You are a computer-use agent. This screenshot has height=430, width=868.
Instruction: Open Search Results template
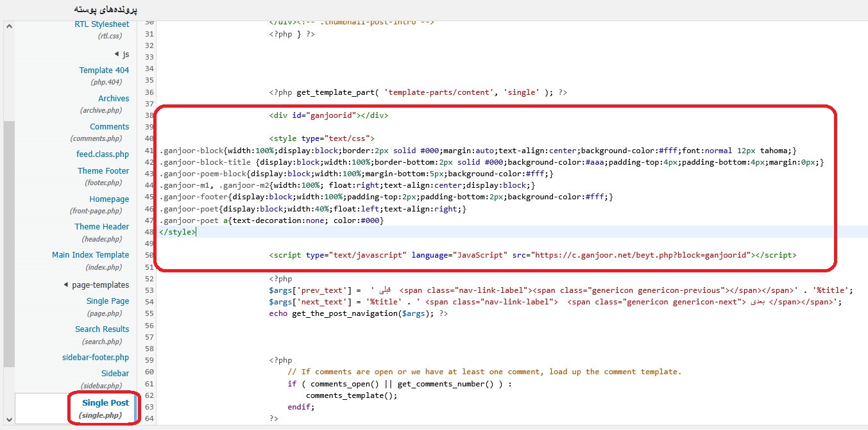(x=101, y=329)
